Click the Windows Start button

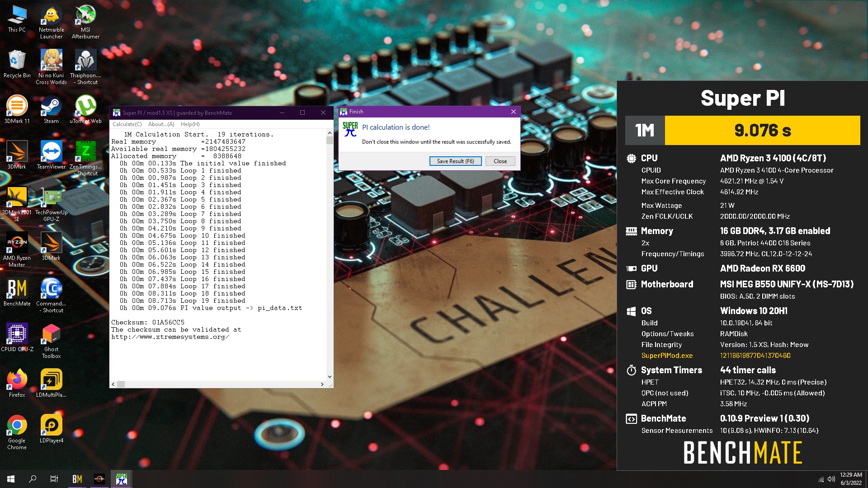[11, 479]
